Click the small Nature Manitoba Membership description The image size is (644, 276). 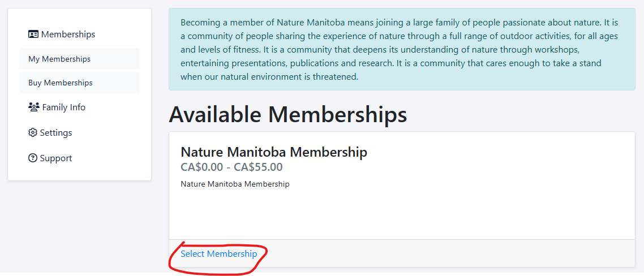pos(235,184)
